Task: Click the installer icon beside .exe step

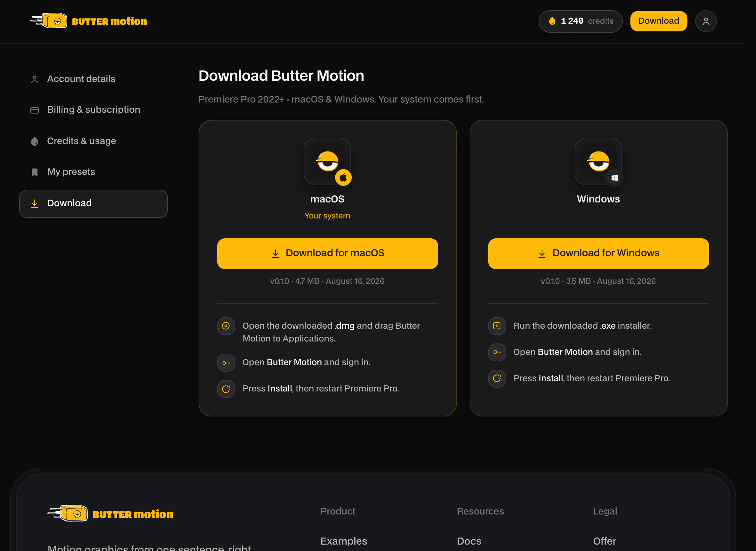Action: [497, 326]
